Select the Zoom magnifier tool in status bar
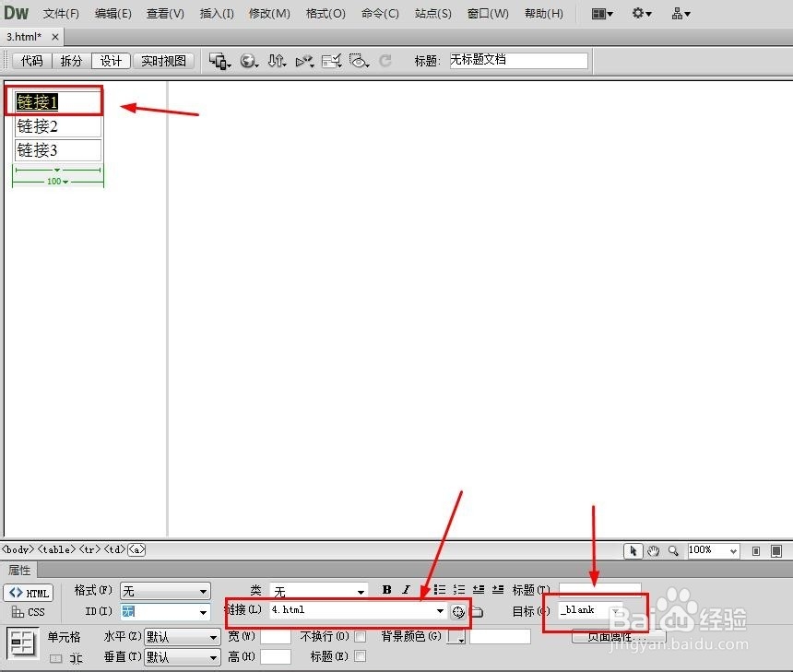 [672, 550]
